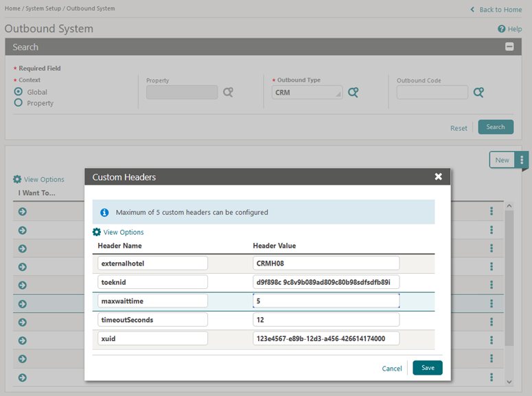The width and height of the screenshot is (532, 396).
Task: Click the Outbound Code input field
Action: click(432, 92)
